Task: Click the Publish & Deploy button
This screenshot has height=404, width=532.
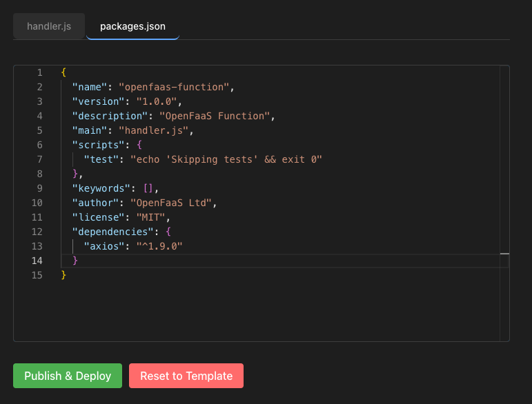Action: tap(68, 376)
